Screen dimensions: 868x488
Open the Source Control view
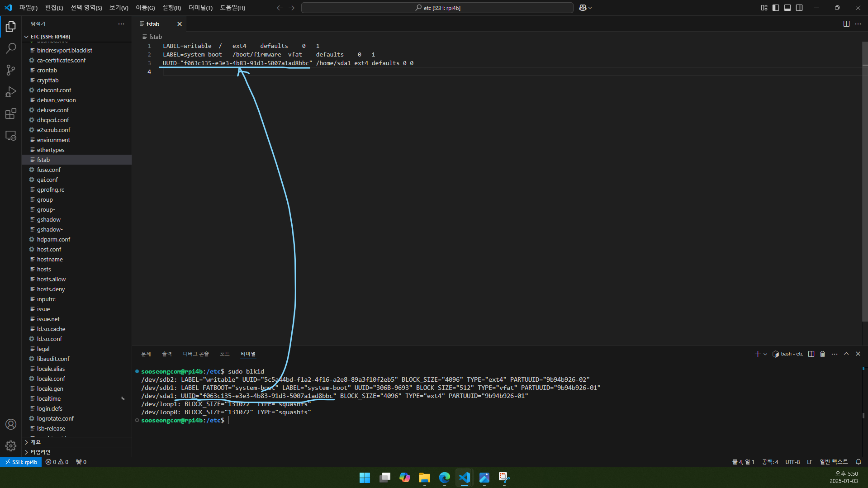click(x=11, y=70)
